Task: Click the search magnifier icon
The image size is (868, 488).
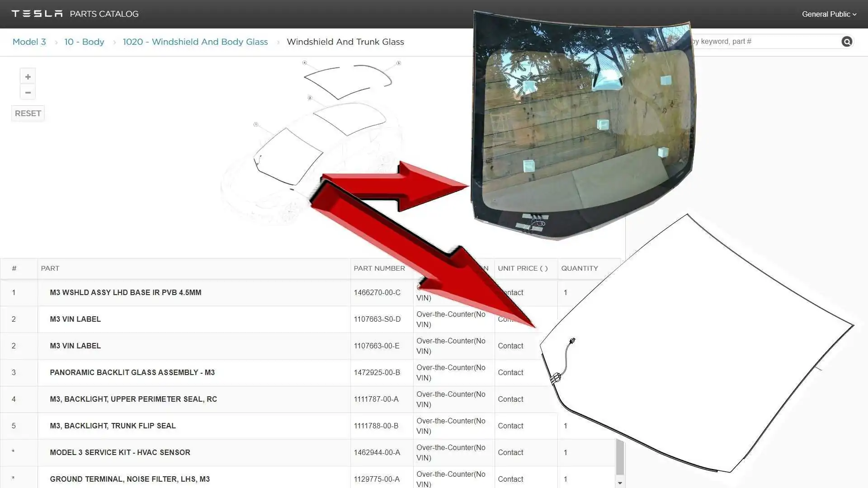Action: point(847,42)
